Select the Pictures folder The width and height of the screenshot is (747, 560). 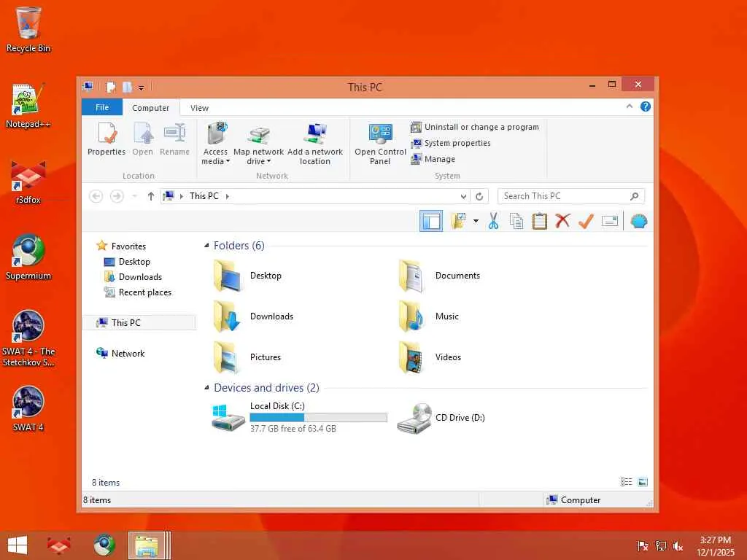(247, 357)
